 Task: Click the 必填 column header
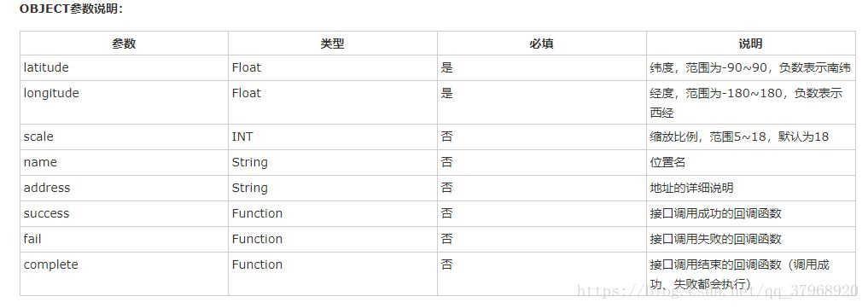(542, 44)
